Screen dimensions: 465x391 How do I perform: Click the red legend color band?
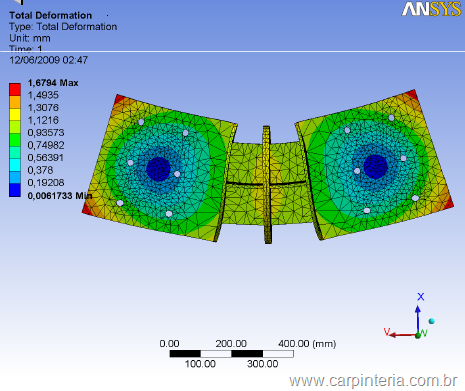pos(15,90)
